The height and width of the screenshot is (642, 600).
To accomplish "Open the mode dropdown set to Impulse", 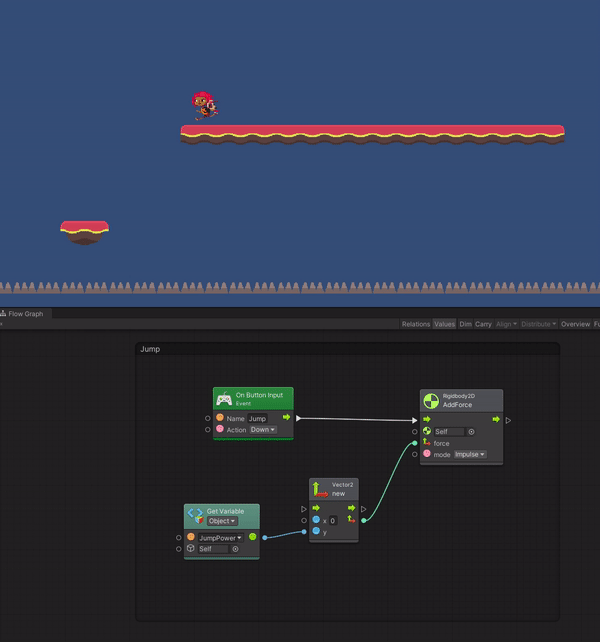I will [x=469, y=454].
